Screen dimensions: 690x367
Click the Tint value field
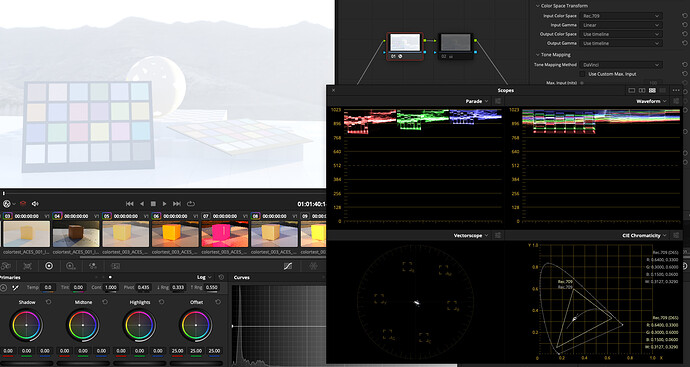78,287
